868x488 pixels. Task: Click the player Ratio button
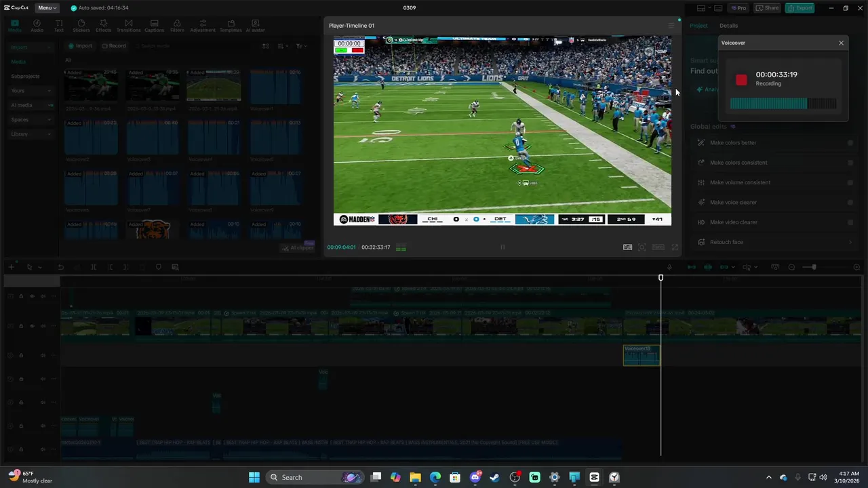pyautogui.click(x=658, y=247)
